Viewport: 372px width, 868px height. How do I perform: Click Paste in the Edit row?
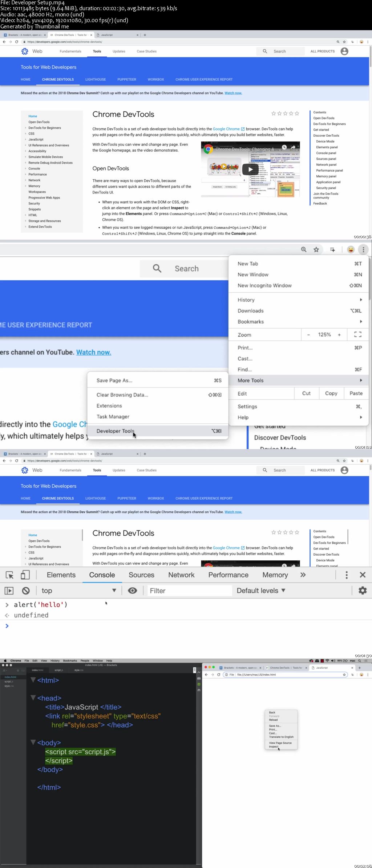tap(356, 393)
